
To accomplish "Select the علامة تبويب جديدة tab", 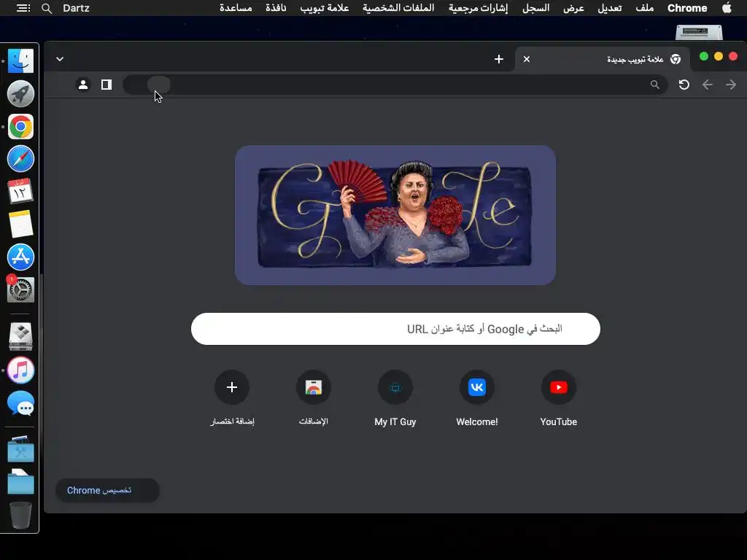I will (x=603, y=59).
